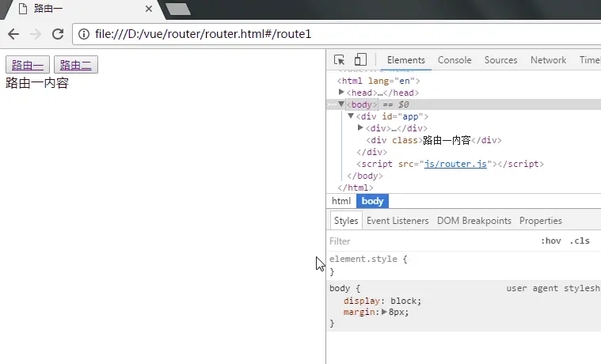
Task: Click the body selector in styles rule
Action: tap(340, 288)
